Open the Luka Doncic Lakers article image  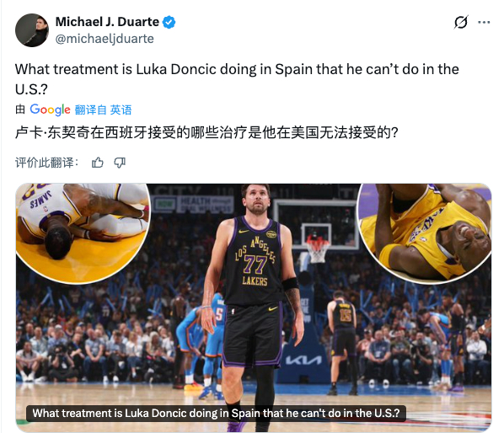click(254, 307)
